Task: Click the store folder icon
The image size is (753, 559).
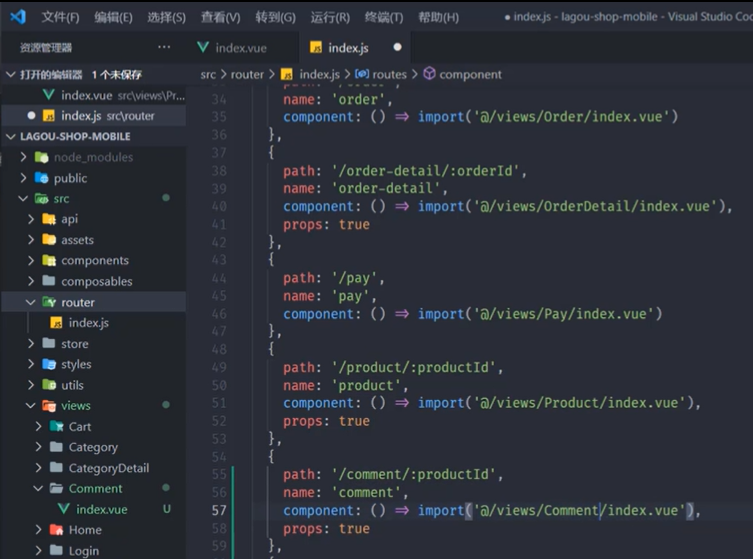Action: tap(49, 343)
